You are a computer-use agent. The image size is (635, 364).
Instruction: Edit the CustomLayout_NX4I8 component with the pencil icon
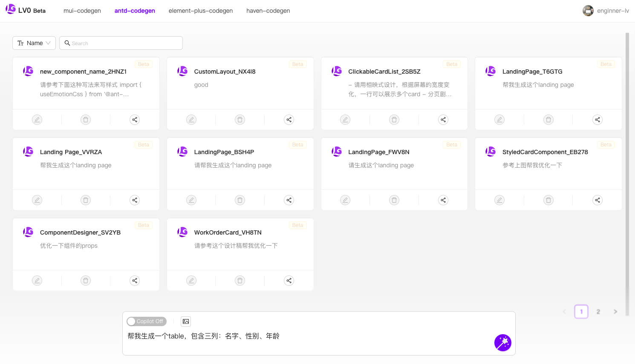[x=191, y=120]
